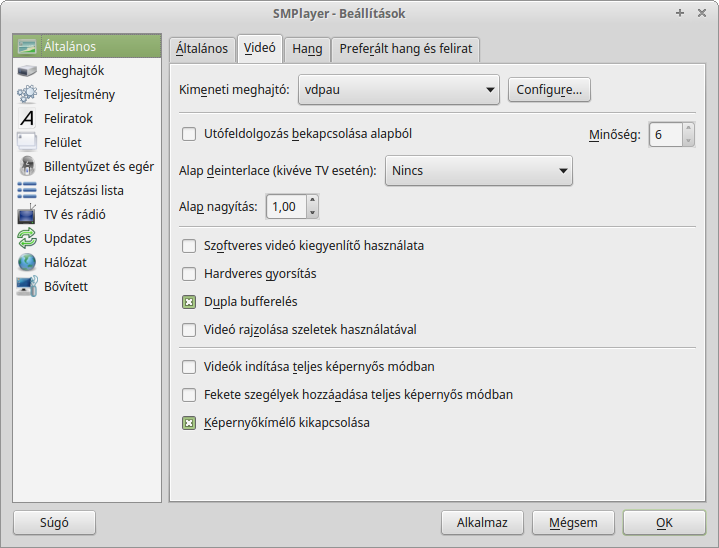The height and width of the screenshot is (548, 719).
Task: Open the Kimeneti meghajtó vdpau dropdown
Action: tap(398, 90)
